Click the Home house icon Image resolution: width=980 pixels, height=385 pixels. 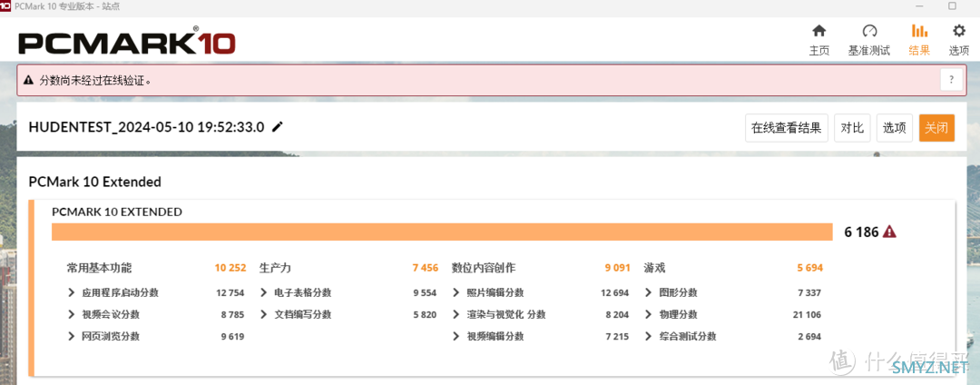tap(818, 32)
